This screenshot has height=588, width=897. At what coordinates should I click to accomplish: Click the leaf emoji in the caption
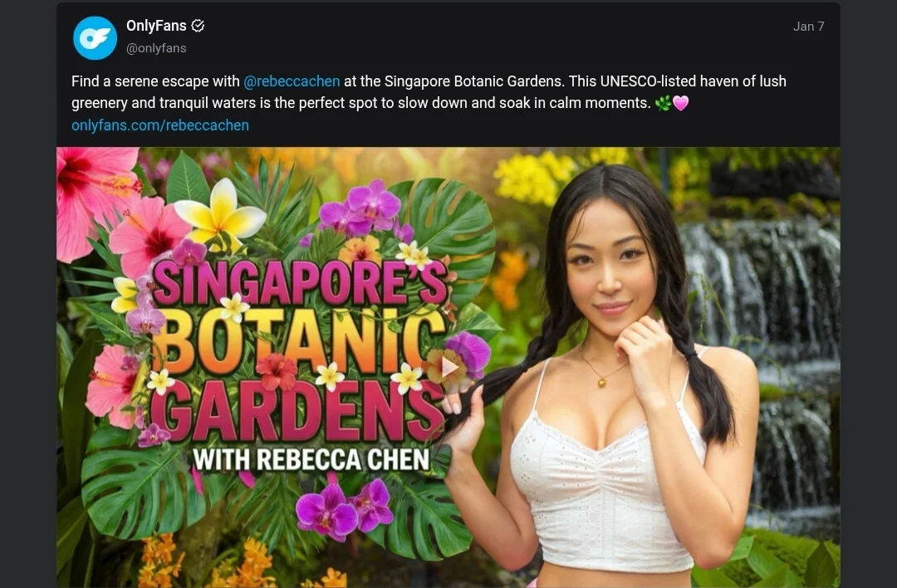663,104
